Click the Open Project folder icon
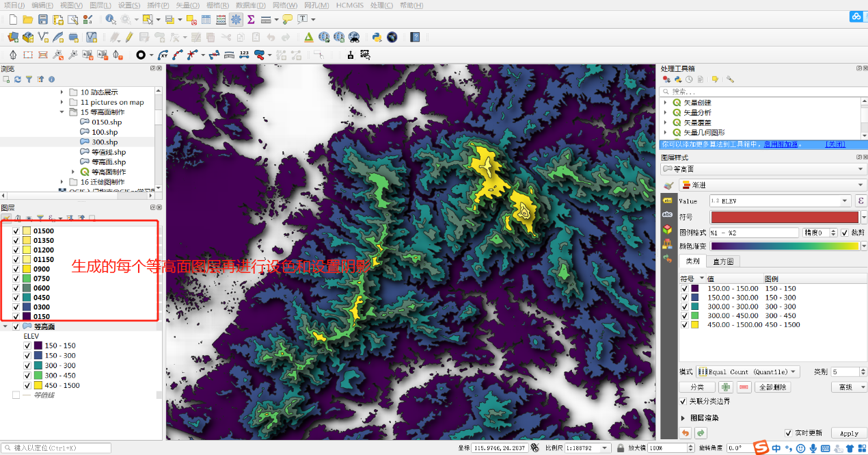Viewport: 868px width, 455px height. coord(27,19)
